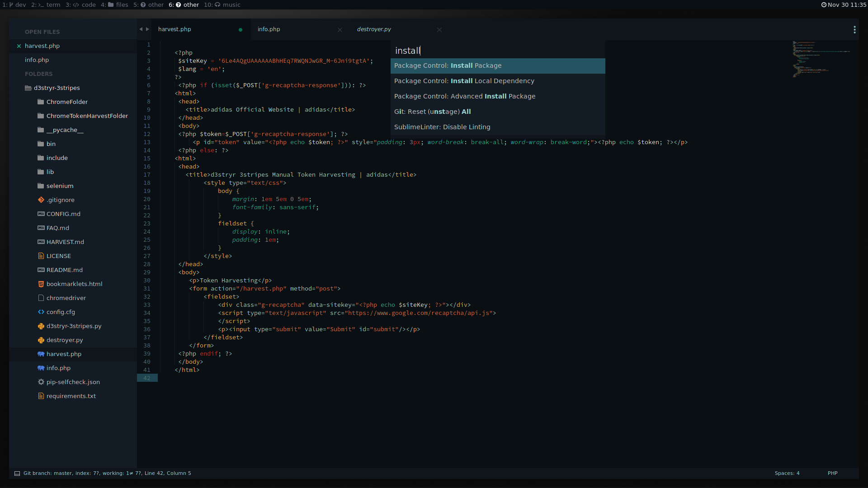Click the destroyer.py file in sidebar
868x488 pixels.
64,340
